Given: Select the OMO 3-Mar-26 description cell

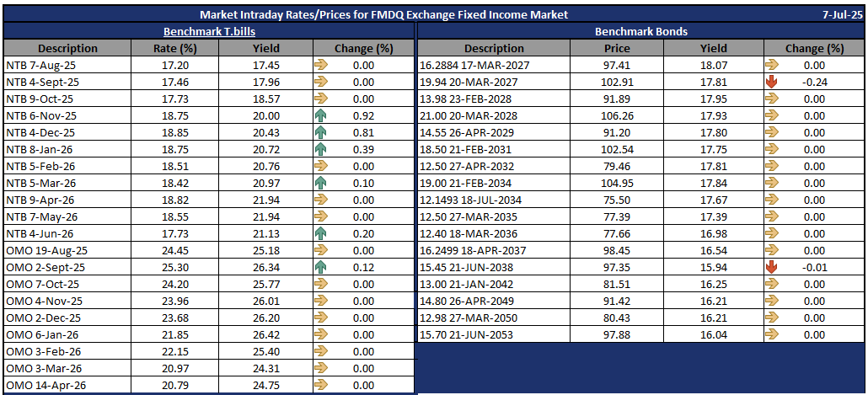Looking at the screenshot, I should coord(67,368).
